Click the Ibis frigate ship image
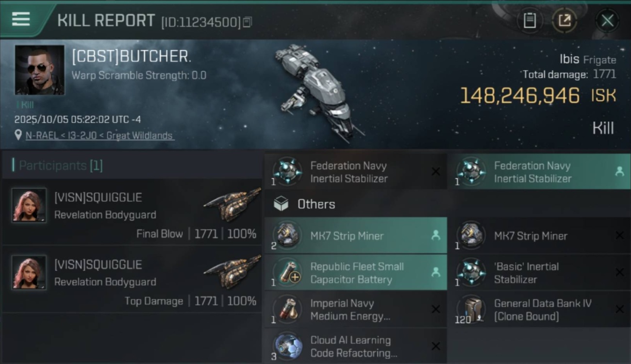Screen dimensions: 631x364 click(318, 92)
